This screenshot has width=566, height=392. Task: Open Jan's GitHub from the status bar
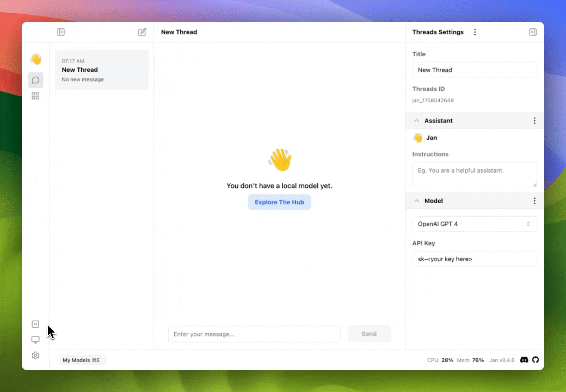536,360
